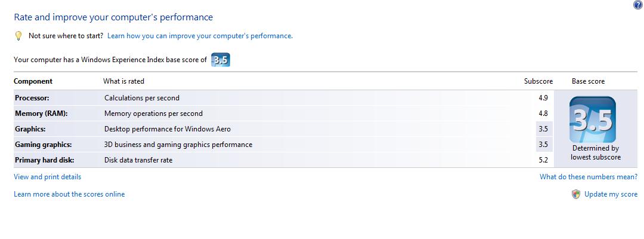Select the Memory (RAM) row label

click(x=41, y=114)
